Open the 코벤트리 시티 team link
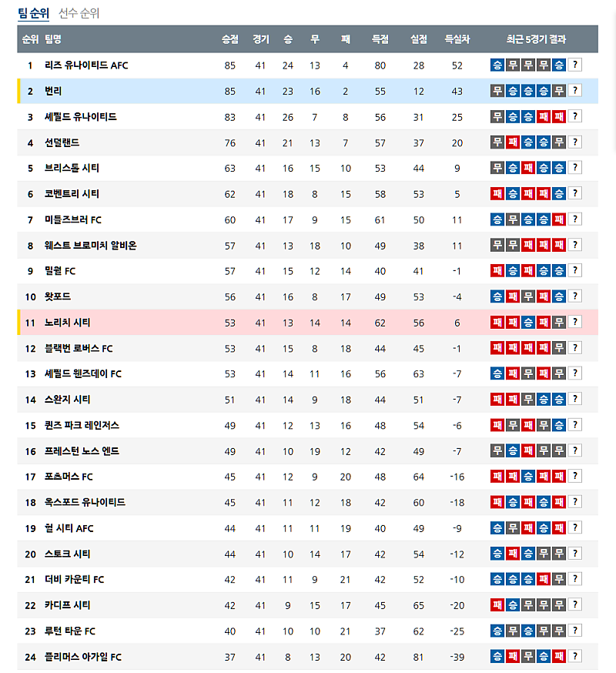Screen dimensions: 616x673 [72, 194]
